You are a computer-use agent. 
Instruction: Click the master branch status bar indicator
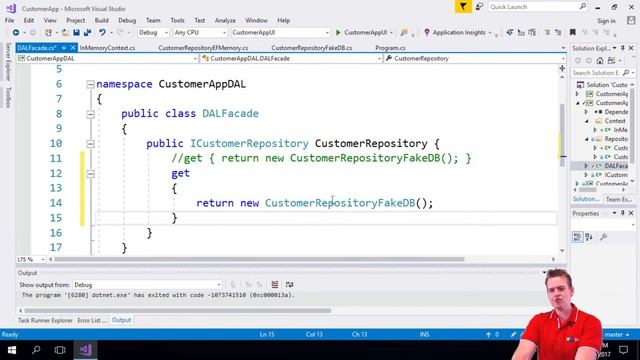click(x=616, y=335)
